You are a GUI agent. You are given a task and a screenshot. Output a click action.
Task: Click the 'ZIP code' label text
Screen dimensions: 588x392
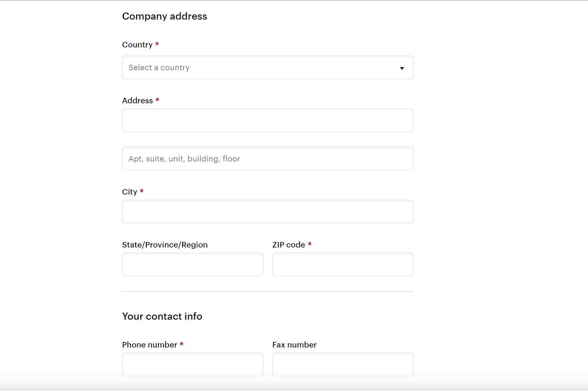point(288,245)
